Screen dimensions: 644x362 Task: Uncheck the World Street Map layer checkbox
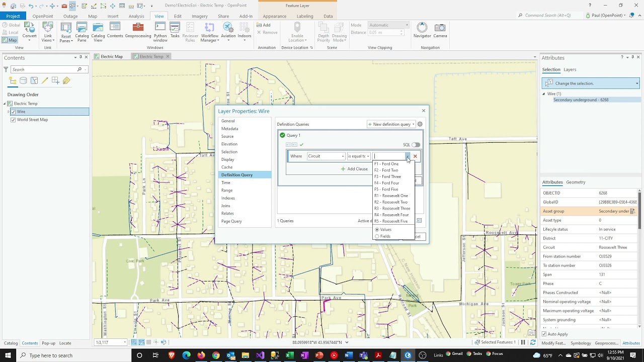13,120
